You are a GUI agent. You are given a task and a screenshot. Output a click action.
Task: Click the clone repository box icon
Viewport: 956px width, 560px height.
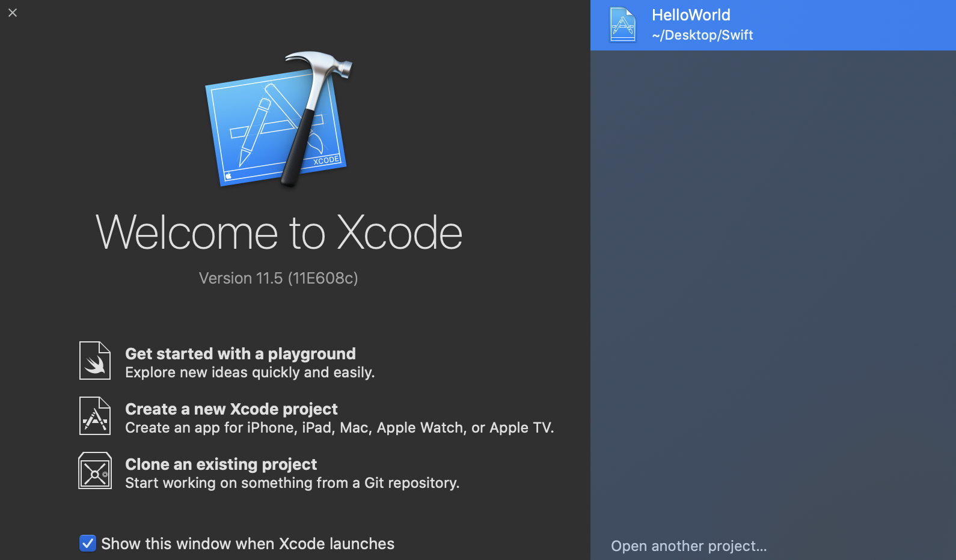point(95,470)
